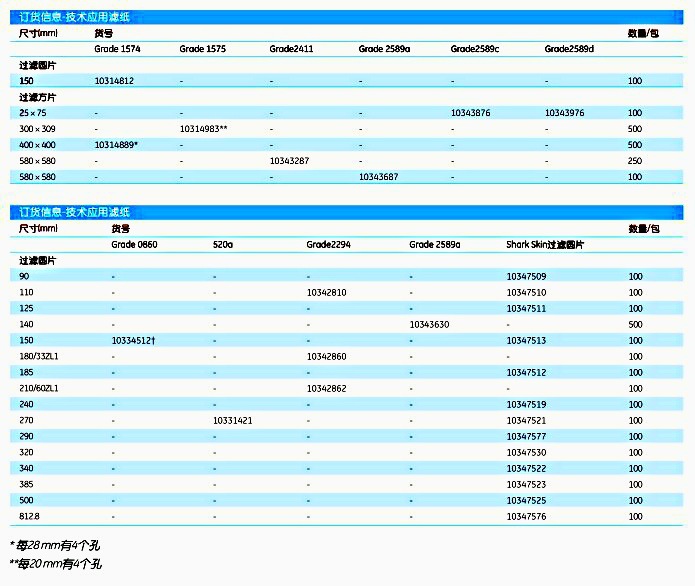Select the 10314983** catalog number
The height and width of the screenshot is (586, 695).
(203, 129)
